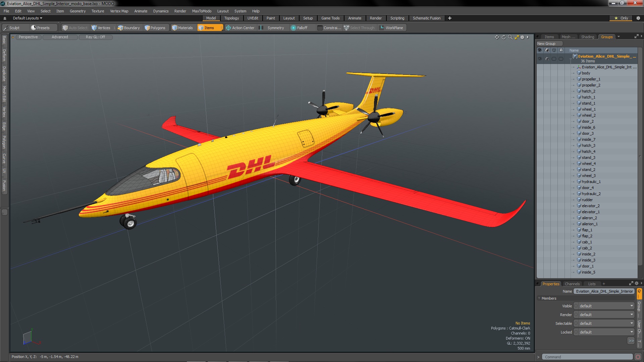Open the Vertex Map menu
The height and width of the screenshot is (362, 644).
click(119, 11)
